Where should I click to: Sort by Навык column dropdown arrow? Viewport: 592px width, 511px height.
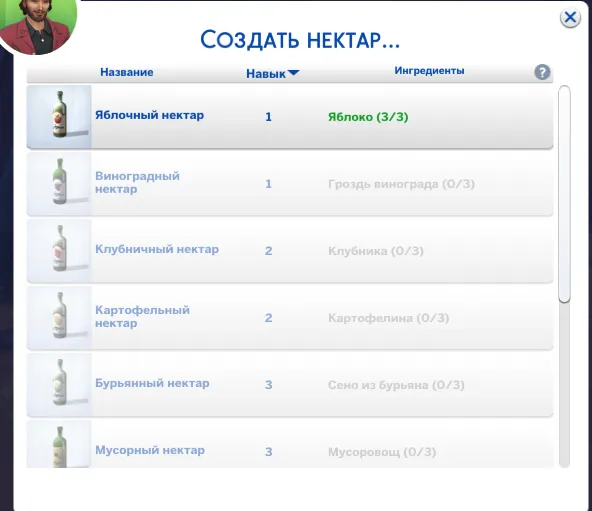tap(293, 73)
